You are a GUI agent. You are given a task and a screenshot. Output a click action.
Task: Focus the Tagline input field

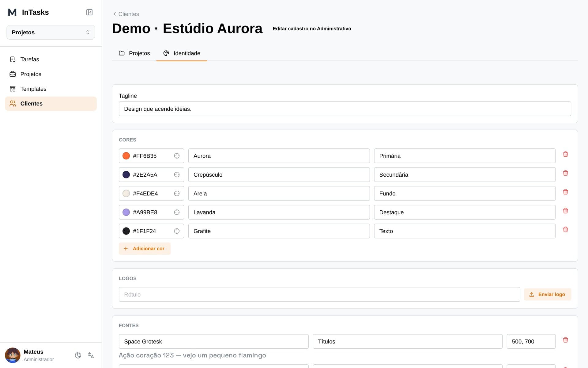pyautogui.click(x=345, y=109)
